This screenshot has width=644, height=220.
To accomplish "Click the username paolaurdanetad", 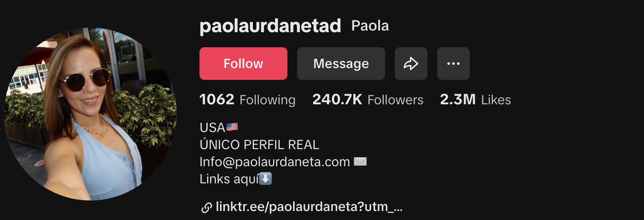I will pos(270,26).
